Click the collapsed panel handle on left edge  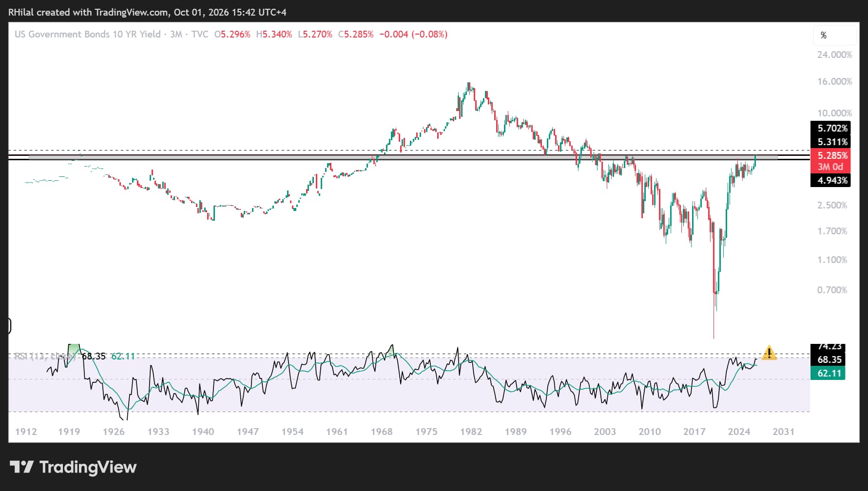tap(9, 326)
